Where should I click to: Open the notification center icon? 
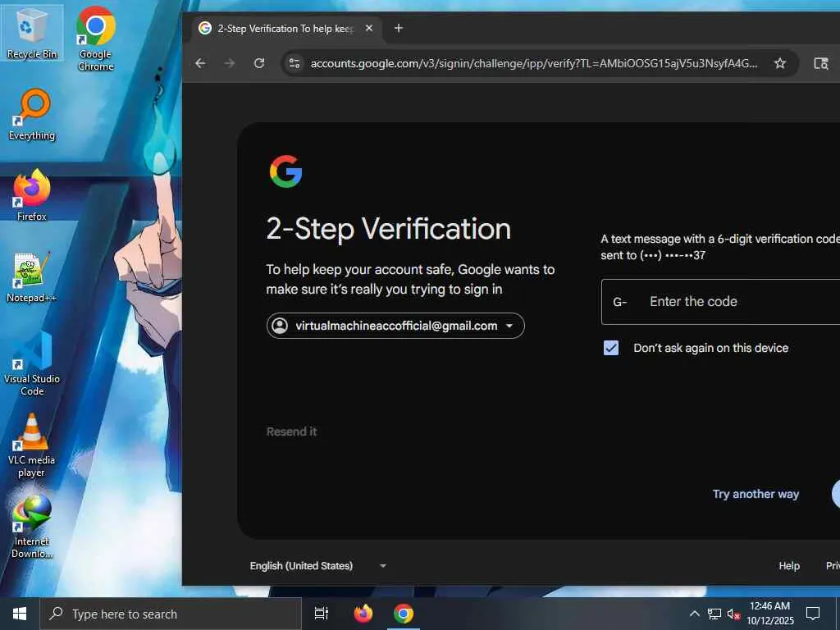813,614
